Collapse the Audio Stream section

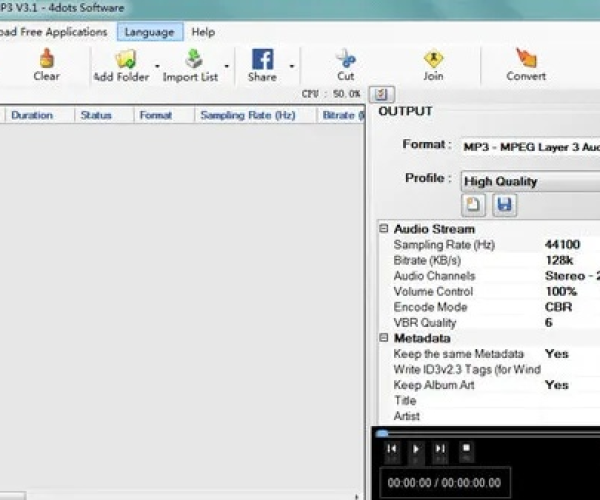(383, 228)
